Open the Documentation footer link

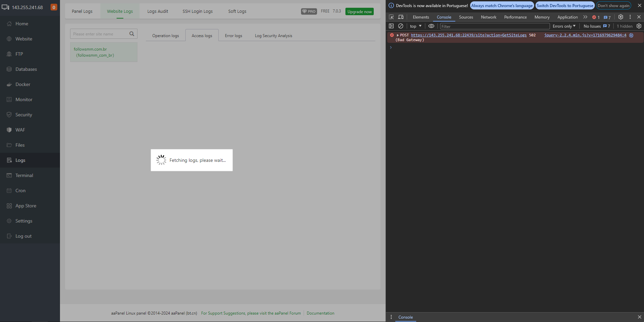(320, 313)
